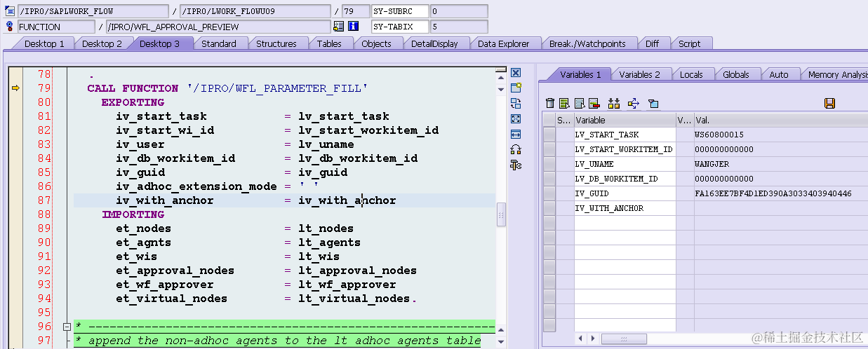The height and width of the screenshot is (349, 868).
Task: Open the Objects tab
Action: coord(376,43)
